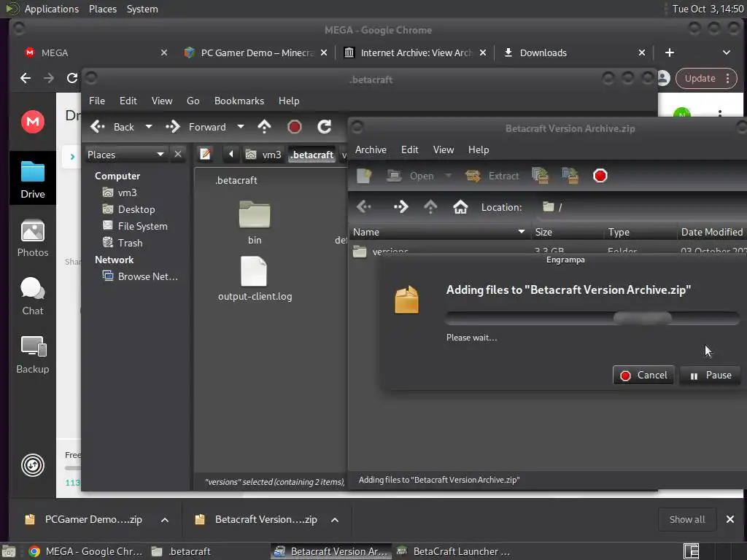Open menu for PCGamer Demo zip download
747x560 pixels.
pyautogui.click(x=165, y=520)
